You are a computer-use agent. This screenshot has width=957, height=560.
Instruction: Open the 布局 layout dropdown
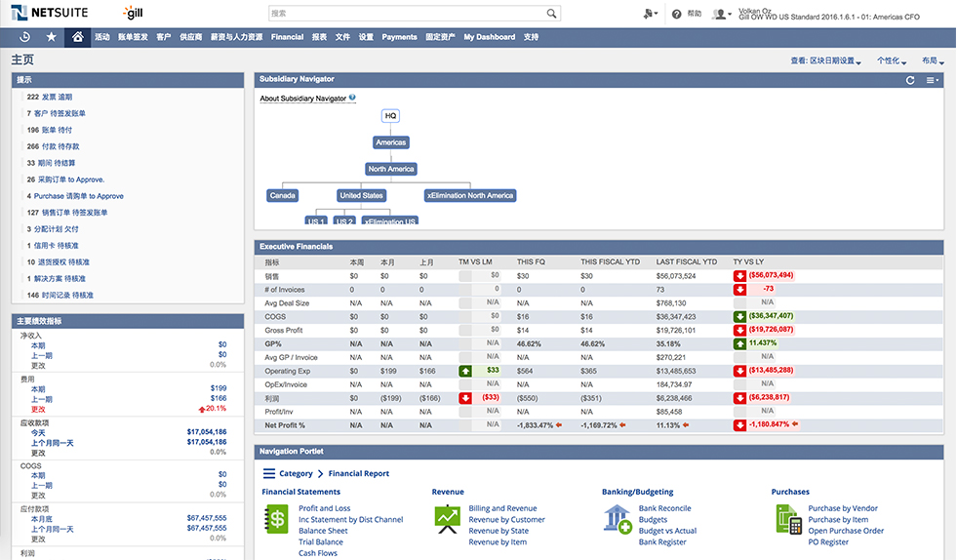[x=934, y=60]
